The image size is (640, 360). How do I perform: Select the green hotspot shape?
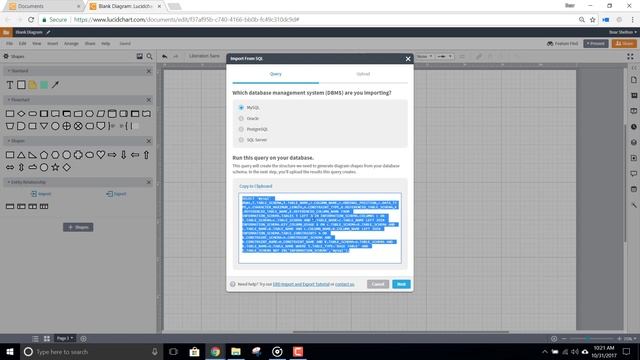click(44, 85)
